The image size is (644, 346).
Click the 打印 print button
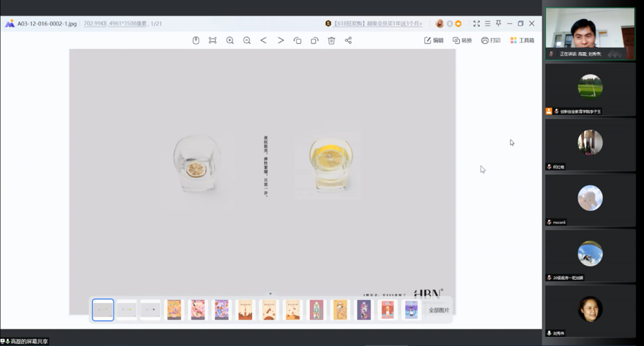490,41
